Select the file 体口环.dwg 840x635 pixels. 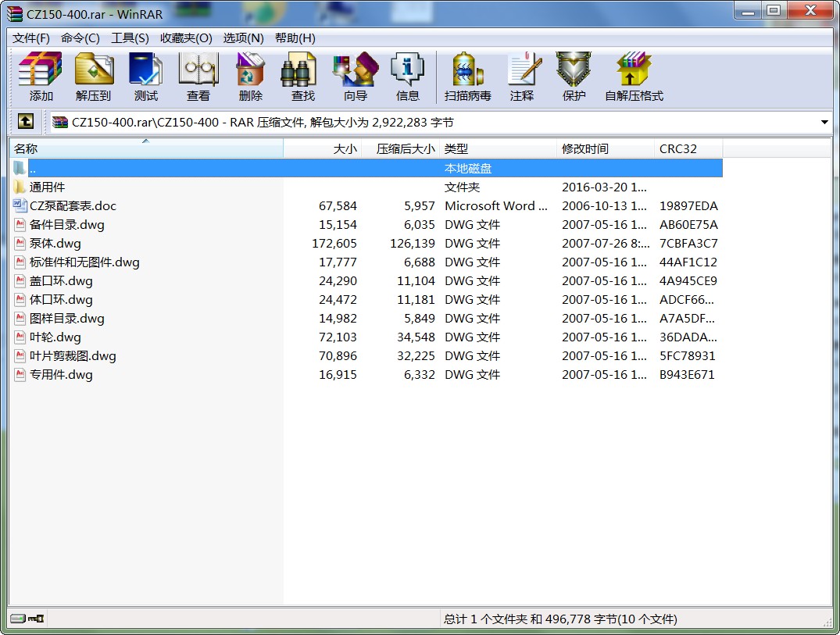(60, 299)
